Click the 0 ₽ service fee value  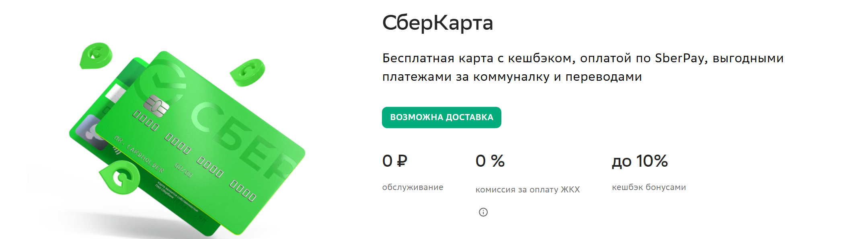pos(395,161)
